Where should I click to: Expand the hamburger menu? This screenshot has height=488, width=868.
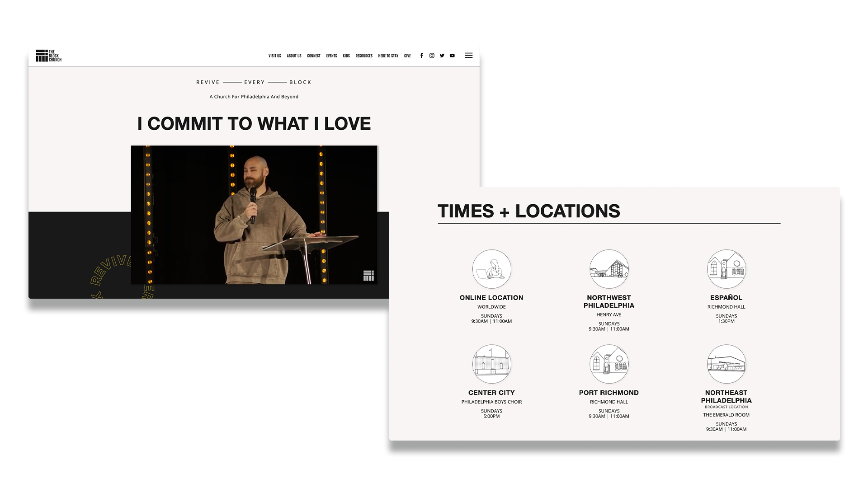point(469,56)
